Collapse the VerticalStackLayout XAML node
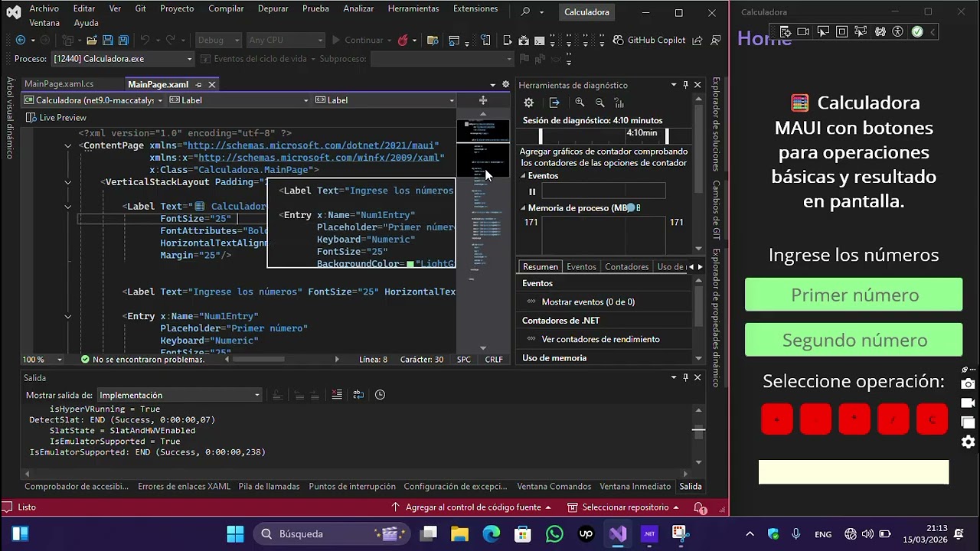Image resolution: width=980 pixels, height=551 pixels. pos(68,182)
